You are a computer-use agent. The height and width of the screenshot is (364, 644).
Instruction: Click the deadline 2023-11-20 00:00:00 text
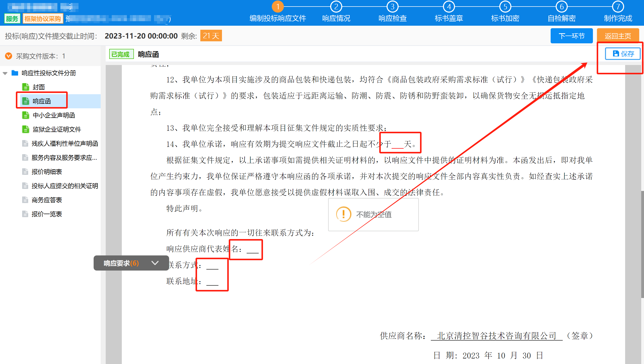click(141, 36)
